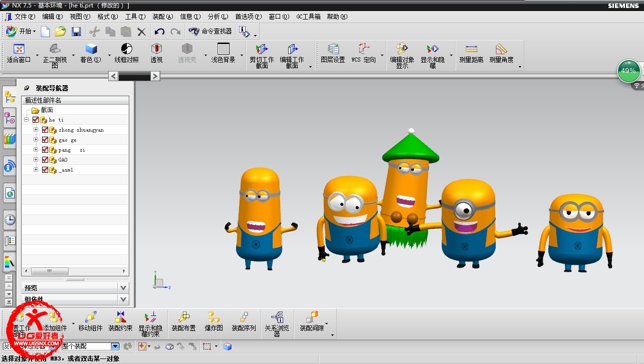
Task: Expand the pang zi tree node
Action: tap(36, 150)
